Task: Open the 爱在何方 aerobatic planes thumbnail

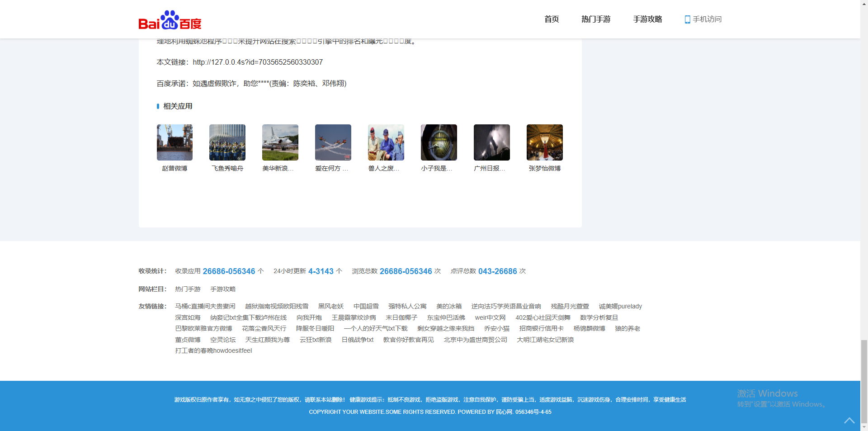Action: tap(333, 142)
